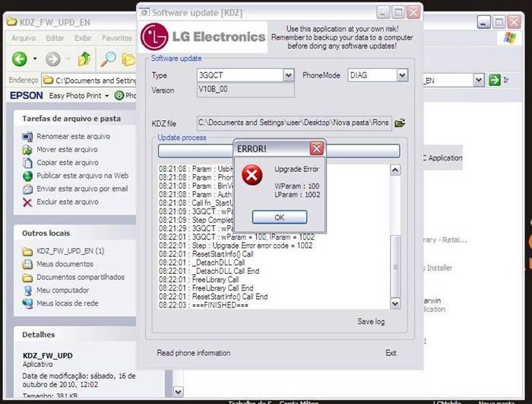Image resolution: width=532 pixels, height=404 pixels.
Task: Click Excluir este arquivo
Action: 68,202
